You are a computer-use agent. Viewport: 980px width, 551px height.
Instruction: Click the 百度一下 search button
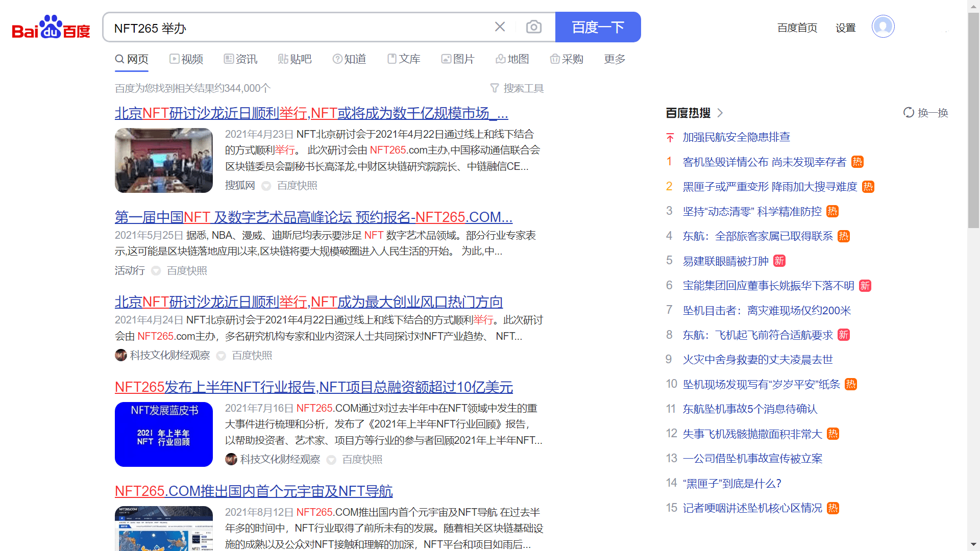(x=598, y=27)
